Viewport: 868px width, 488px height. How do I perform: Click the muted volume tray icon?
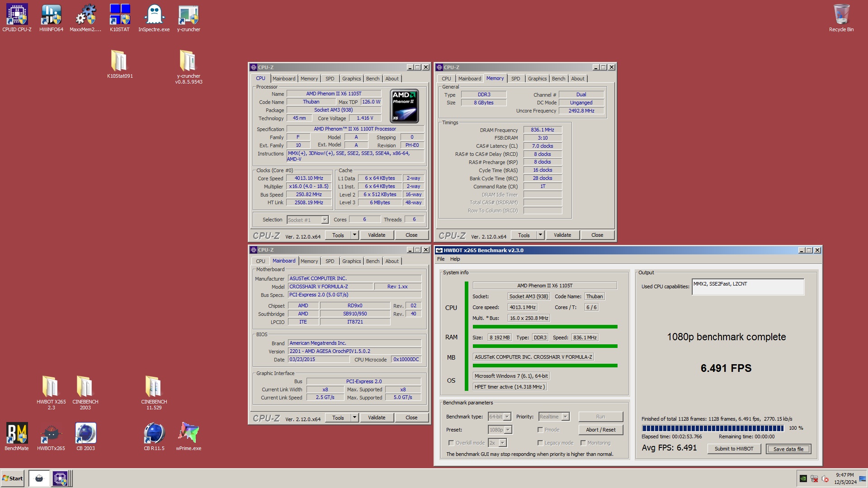825,479
